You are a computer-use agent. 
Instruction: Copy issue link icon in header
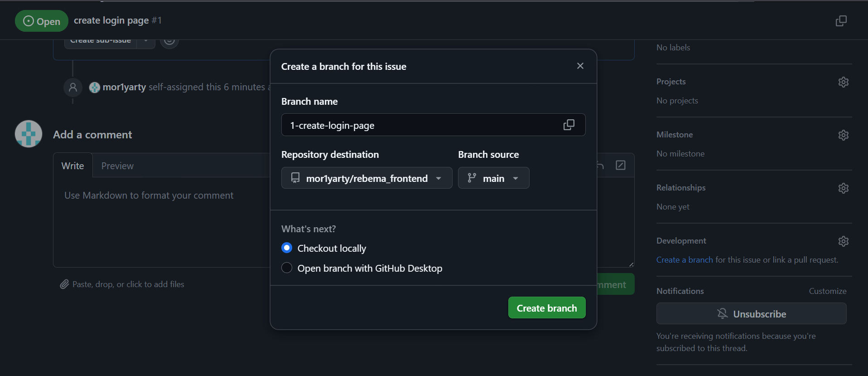841,21
